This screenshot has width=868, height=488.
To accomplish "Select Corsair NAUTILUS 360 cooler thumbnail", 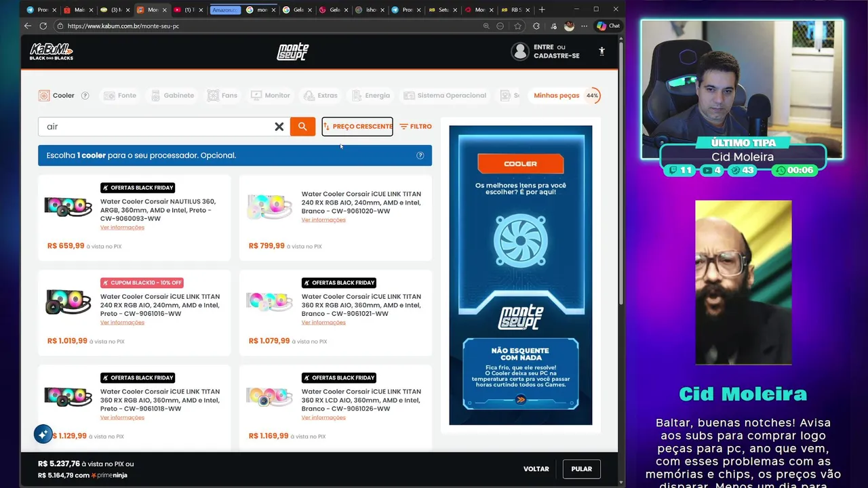I will [x=68, y=207].
